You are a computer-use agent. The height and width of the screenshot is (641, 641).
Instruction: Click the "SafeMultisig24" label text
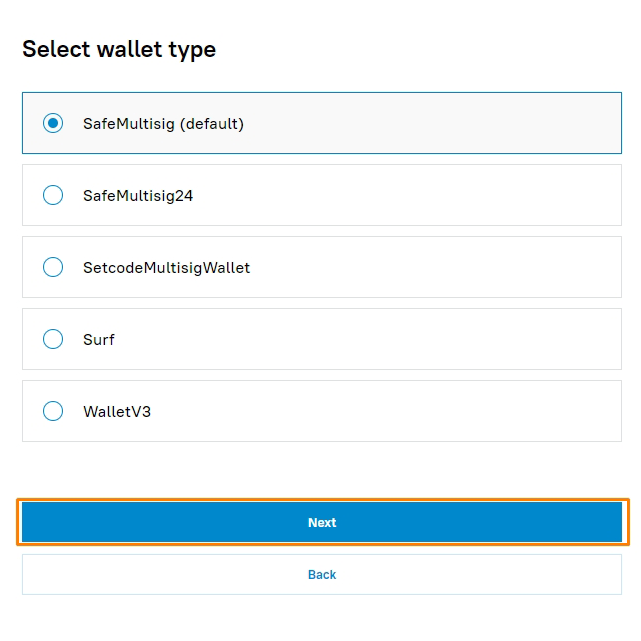coord(138,196)
